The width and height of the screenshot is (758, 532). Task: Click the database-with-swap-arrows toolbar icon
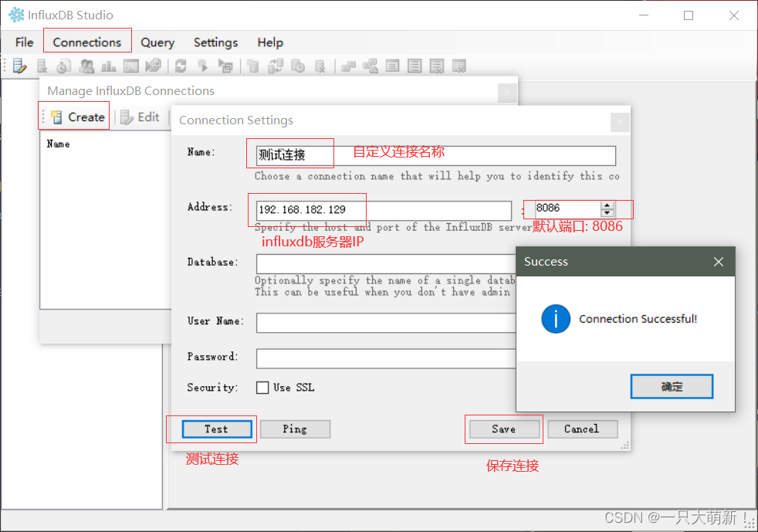tap(276, 66)
